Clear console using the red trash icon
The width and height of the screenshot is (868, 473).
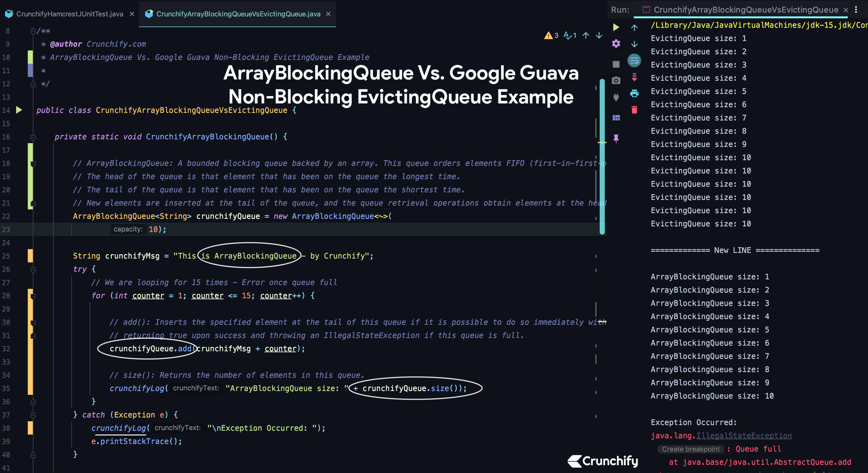coord(634,110)
